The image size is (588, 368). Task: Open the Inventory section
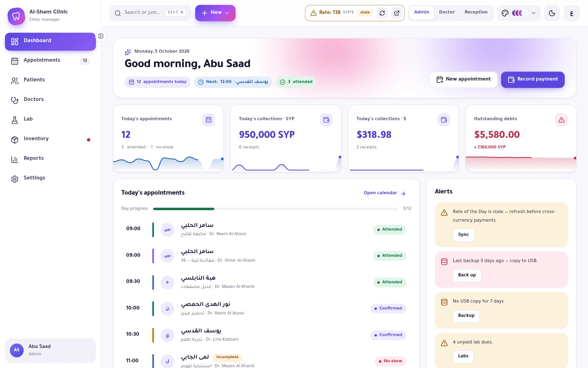coord(50,139)
